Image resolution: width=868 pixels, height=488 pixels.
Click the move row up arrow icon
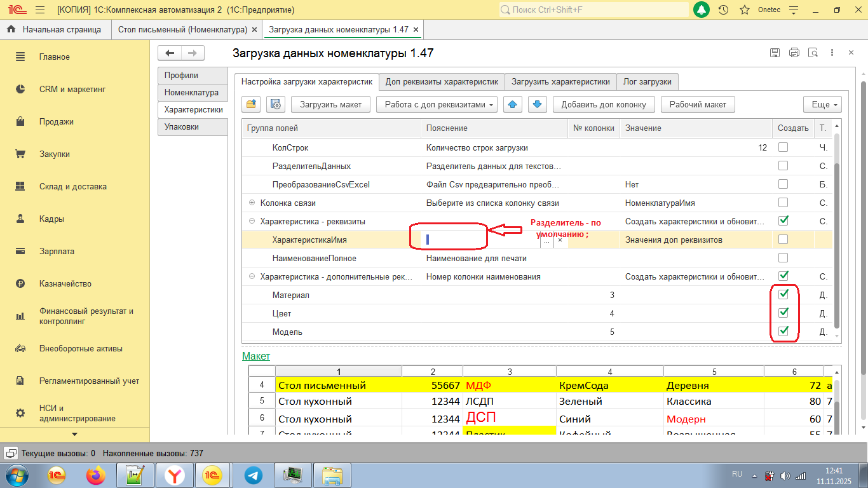[x=513, y=104]
